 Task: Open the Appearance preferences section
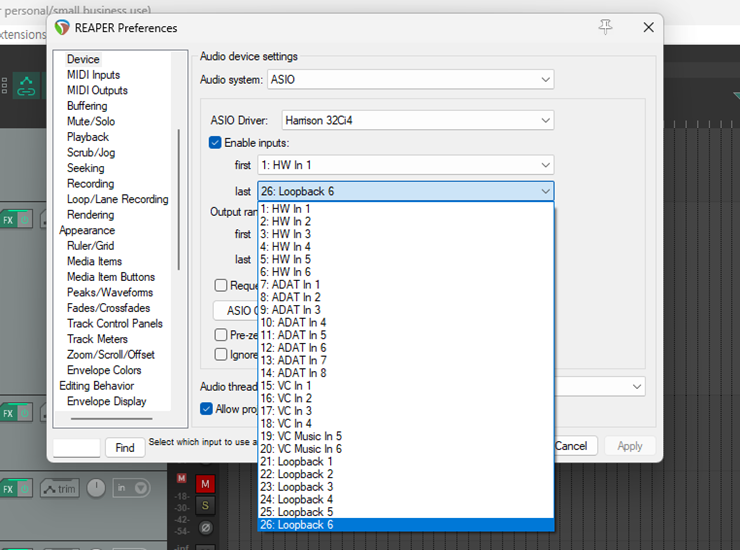87,230
